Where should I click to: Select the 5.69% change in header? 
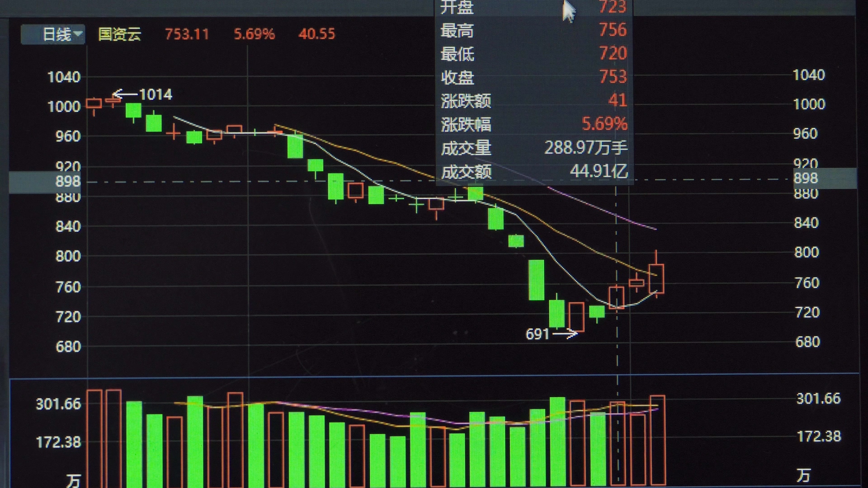click(254, 34)
